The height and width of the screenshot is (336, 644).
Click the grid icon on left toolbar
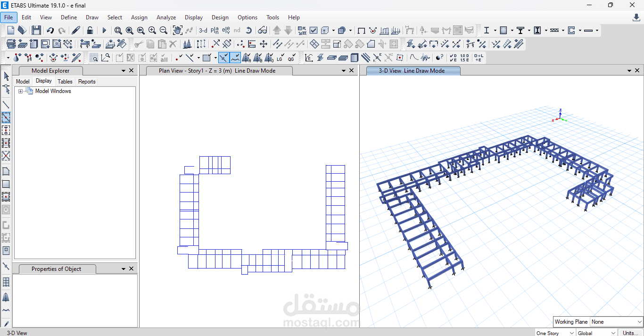click(x=6, y=282)
